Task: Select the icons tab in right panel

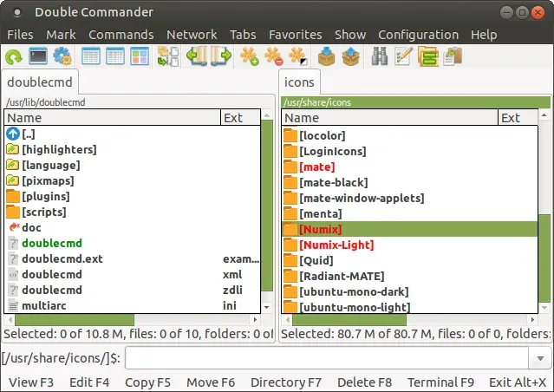Action: [x=299, y=82]
